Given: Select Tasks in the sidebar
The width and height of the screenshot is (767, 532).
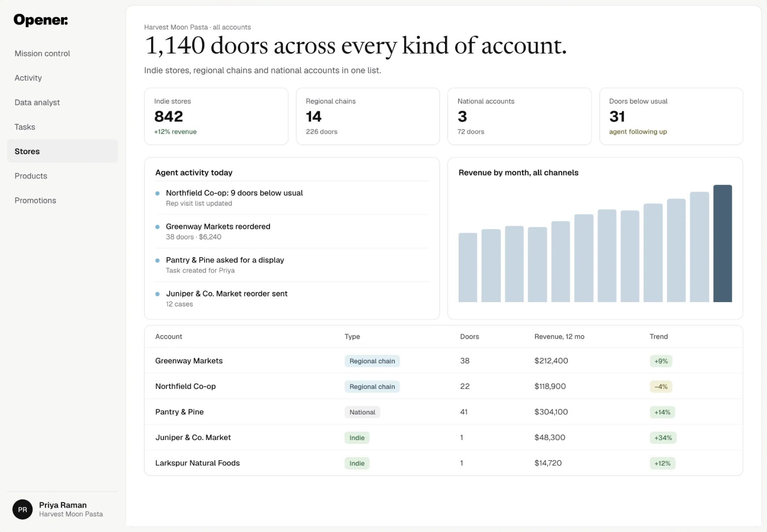Looking at the screenshot, I should click(x=63, y=127).
